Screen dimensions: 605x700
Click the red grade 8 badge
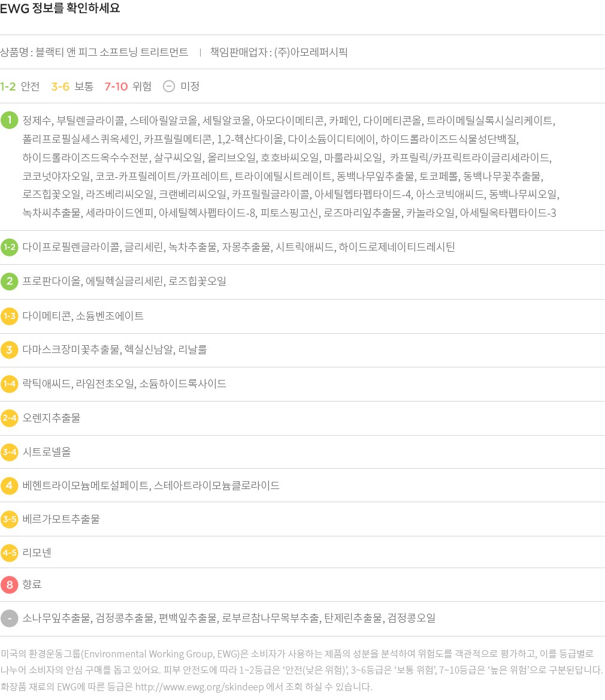click(10, 584)
